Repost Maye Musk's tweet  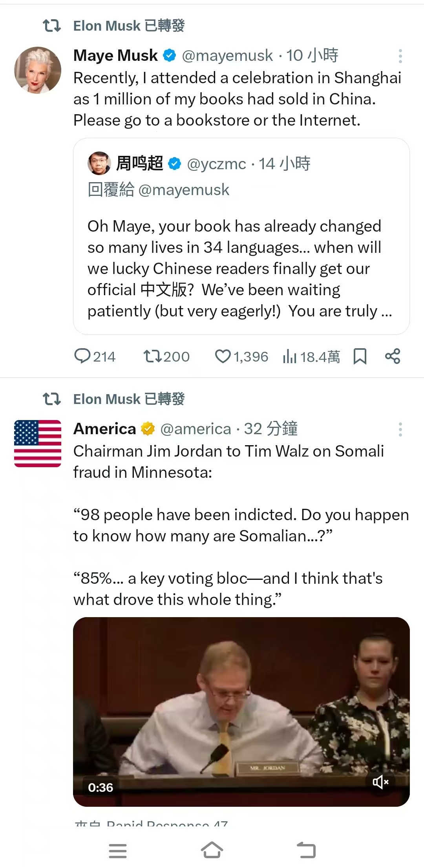(x=152, y=356)
